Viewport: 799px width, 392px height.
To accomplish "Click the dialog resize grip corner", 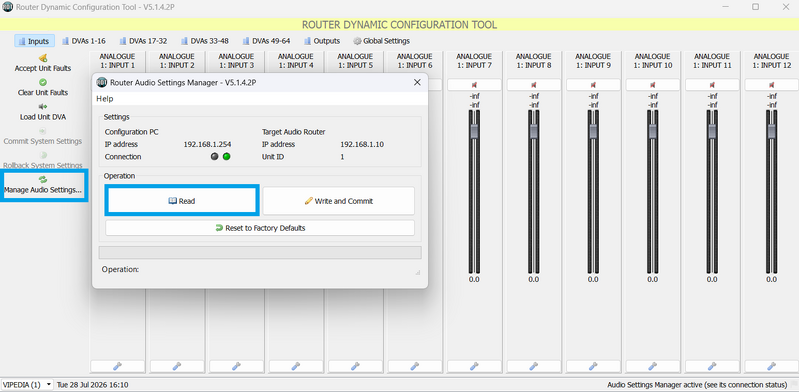I will (x=418, y=273).
